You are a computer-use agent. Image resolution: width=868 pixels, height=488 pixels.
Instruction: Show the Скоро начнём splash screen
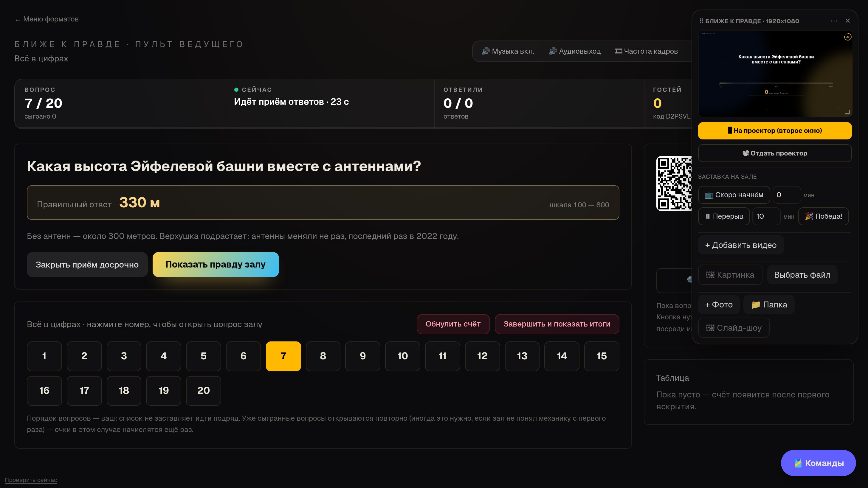[x=734, y=195]
